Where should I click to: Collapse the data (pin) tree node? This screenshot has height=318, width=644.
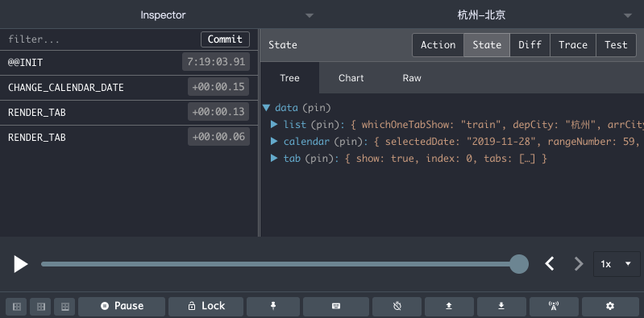(x=266, y=108)
